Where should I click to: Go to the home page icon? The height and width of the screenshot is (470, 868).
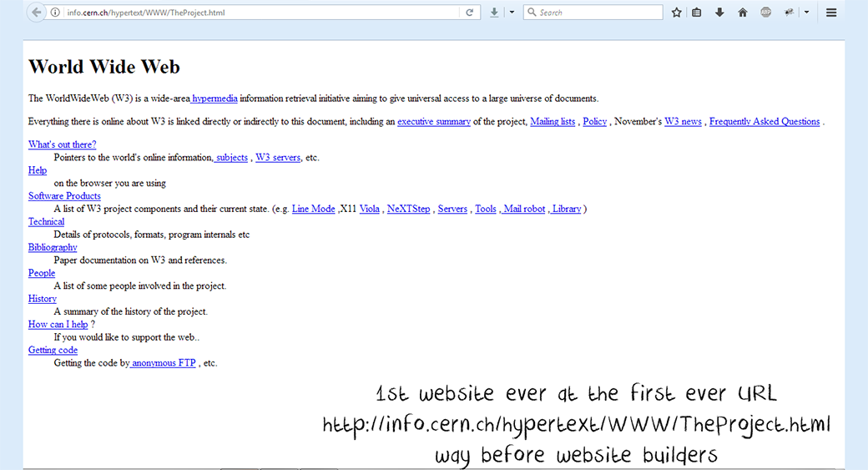pyautogui.click(x=742, y=13)
